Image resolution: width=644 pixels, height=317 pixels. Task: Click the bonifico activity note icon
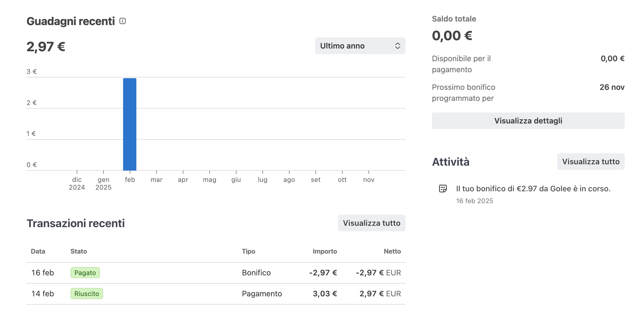click(443, 189)
